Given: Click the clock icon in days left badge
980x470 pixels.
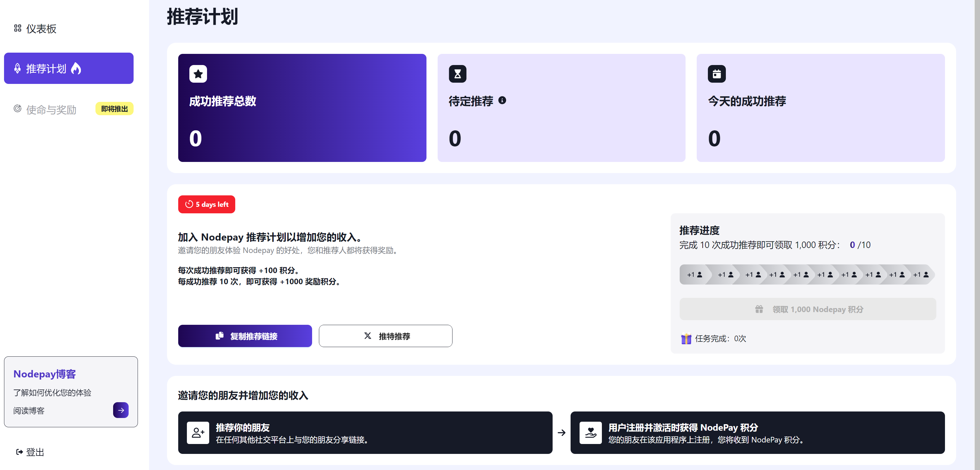Looking at the screenshot, I should (x=189, y=204).
